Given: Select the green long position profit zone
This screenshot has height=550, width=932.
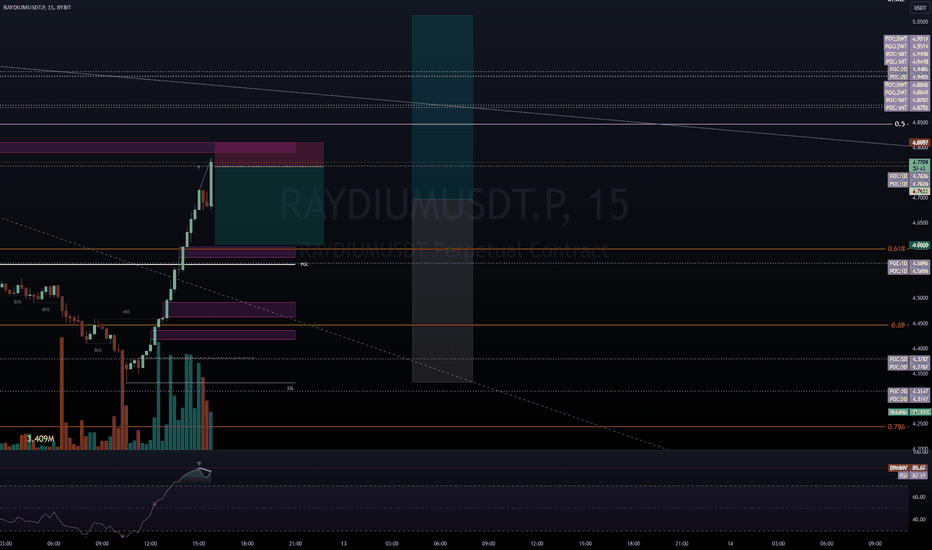Looking at the screenshot, I should (x=269, y=206).
